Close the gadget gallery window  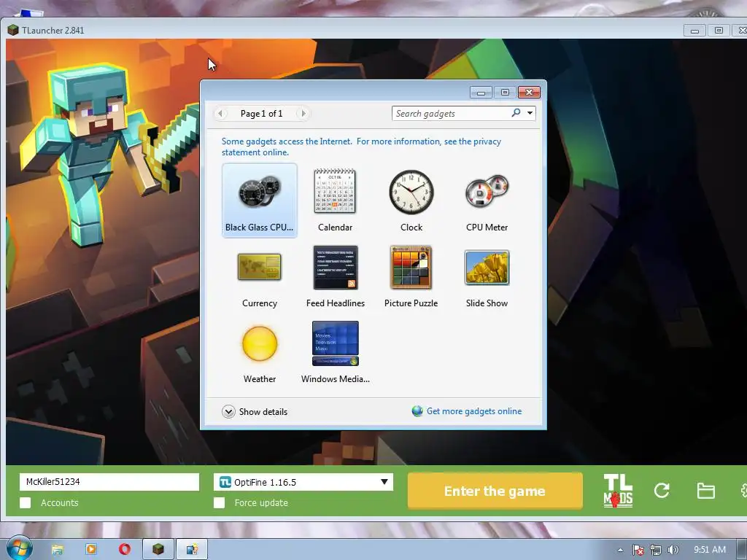click(529, 92)
